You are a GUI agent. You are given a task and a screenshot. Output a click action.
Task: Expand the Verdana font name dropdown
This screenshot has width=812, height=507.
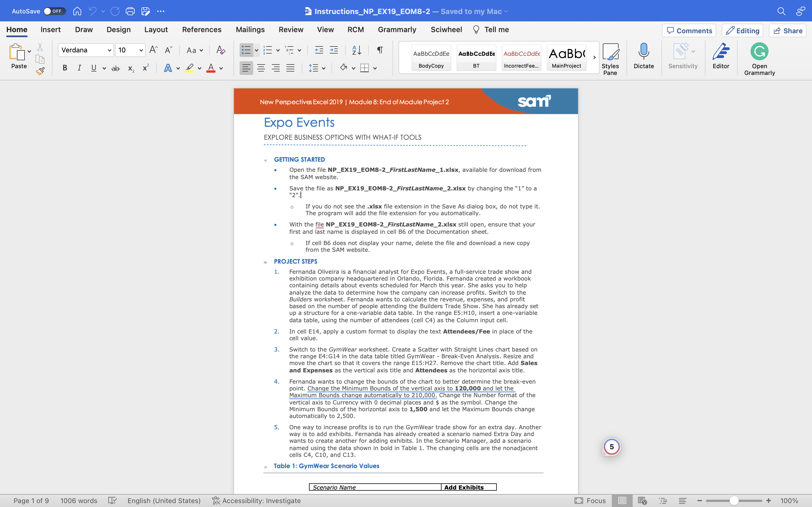tap(109, 50)
